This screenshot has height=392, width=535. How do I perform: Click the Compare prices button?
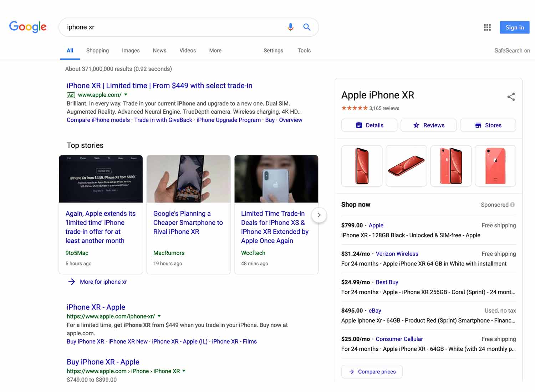pos(372,371)
